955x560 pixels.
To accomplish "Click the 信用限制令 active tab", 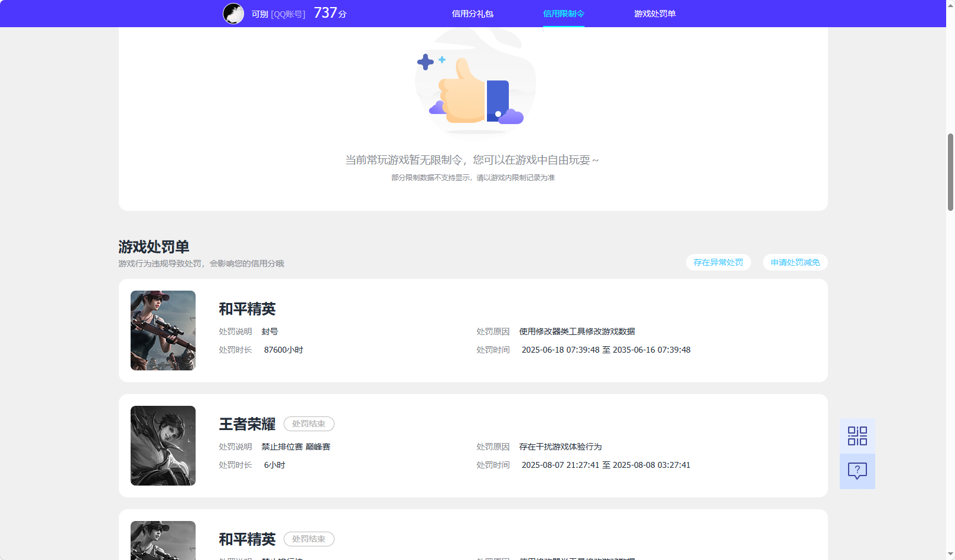I will (x=563, y=13).
